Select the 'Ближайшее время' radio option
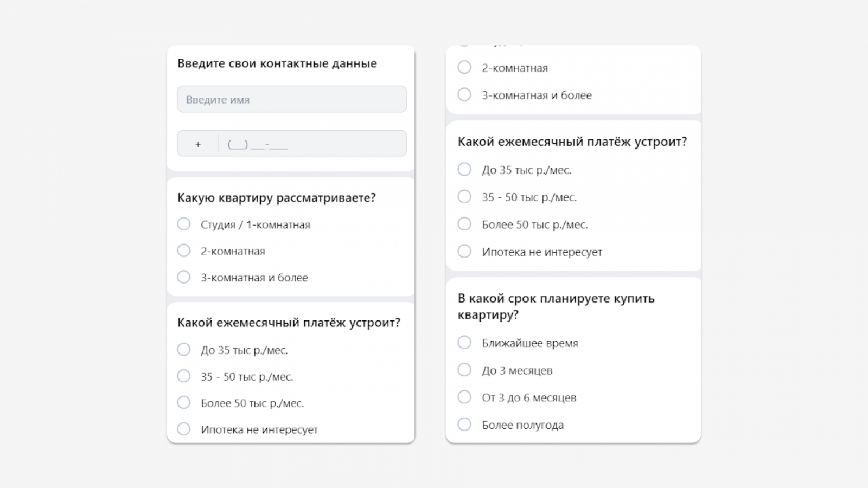Viewport: 868px width, 488px height. pos(464,342)
